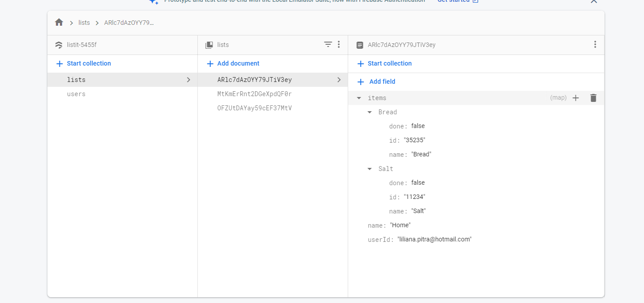Click the listit-5455f database name
Image resolution: width=644 pixels, height=303 pixels.
pos(82,45)
